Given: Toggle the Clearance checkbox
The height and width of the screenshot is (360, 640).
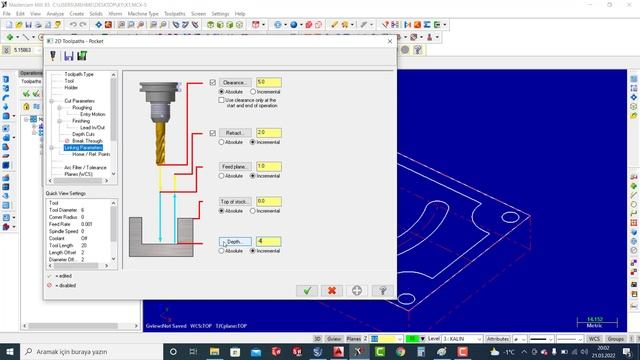Looking at the screenshot, I should [x=213, y=82].
